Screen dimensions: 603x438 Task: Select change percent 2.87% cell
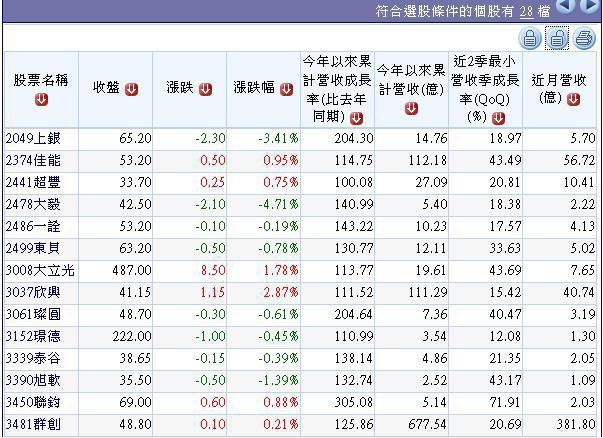pos(263,292)
